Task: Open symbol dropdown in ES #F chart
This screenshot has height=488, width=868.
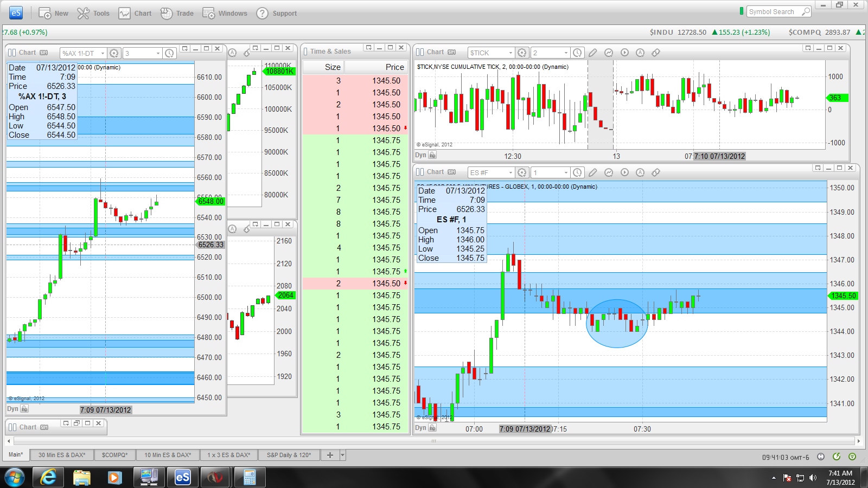Action: (x=510, y=172)
